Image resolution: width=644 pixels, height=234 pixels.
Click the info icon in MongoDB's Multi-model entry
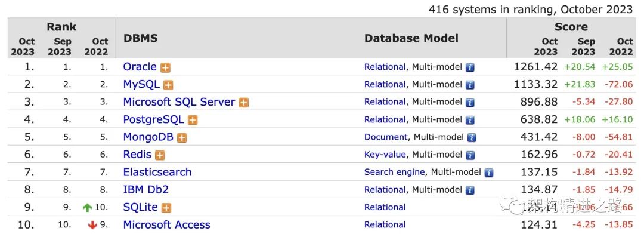(x=472, y=138)
